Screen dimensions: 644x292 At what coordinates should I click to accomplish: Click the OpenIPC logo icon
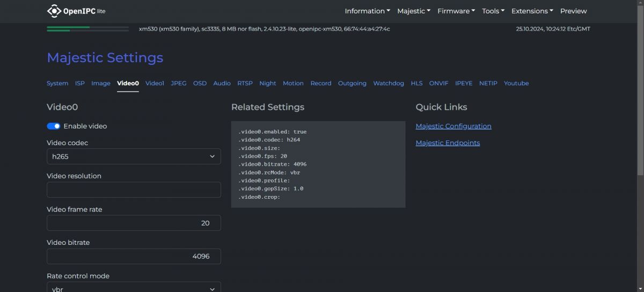54,11
